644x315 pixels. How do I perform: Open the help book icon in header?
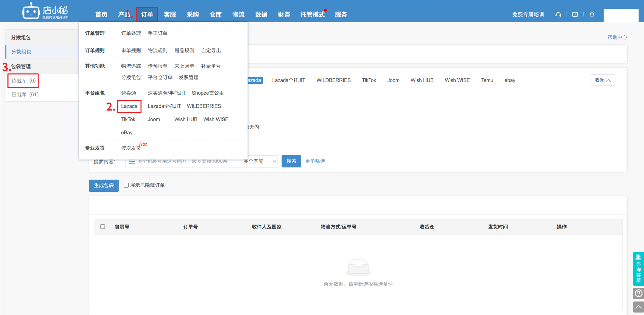click(x=575, y=15)
